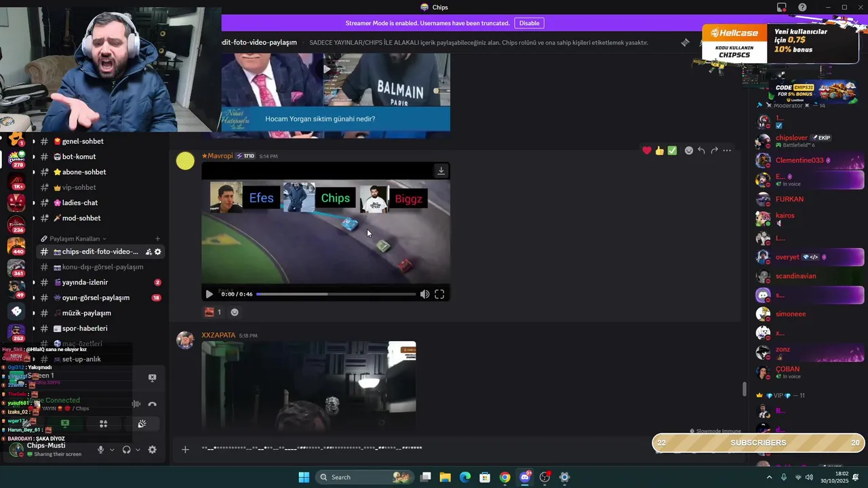
Task: Open the bot-komut channel
Action: tap(100, 157)
